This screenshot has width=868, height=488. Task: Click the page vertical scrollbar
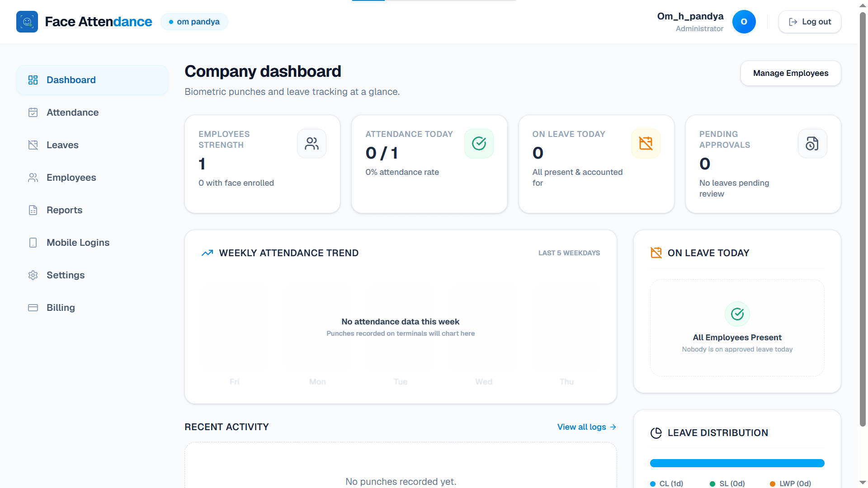coord(863,219)
